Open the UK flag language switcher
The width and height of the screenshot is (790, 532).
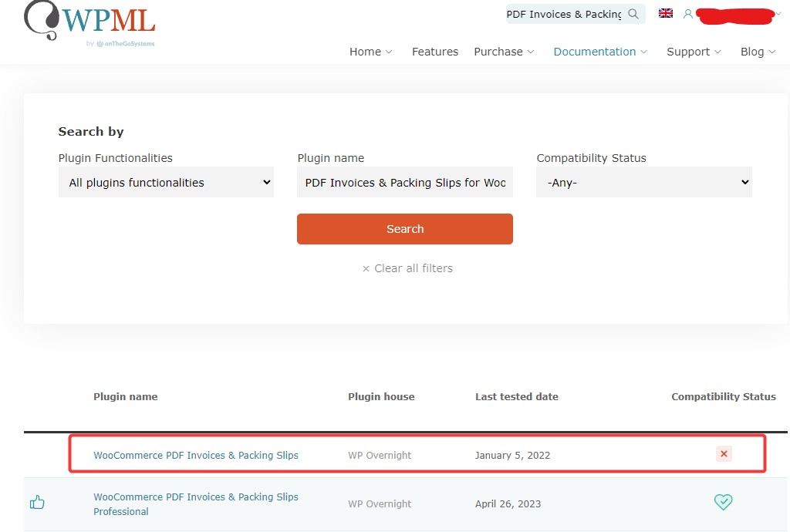coord(666,14)
